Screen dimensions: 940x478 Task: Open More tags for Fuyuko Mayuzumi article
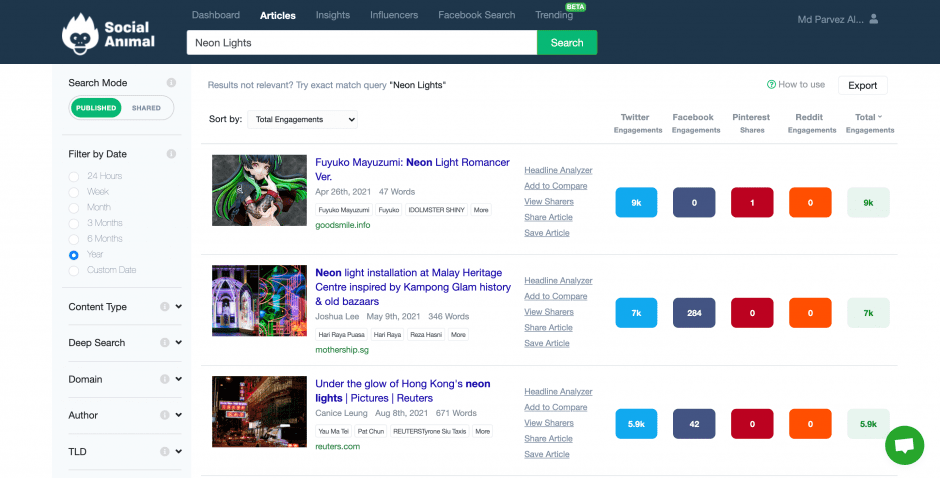click(x=481, y=210)
